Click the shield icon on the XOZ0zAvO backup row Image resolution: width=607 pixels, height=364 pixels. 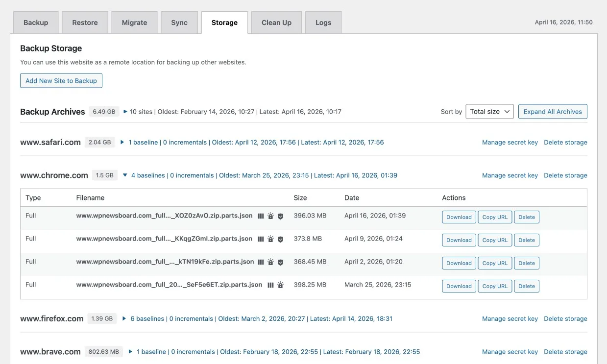pos(280,216)
